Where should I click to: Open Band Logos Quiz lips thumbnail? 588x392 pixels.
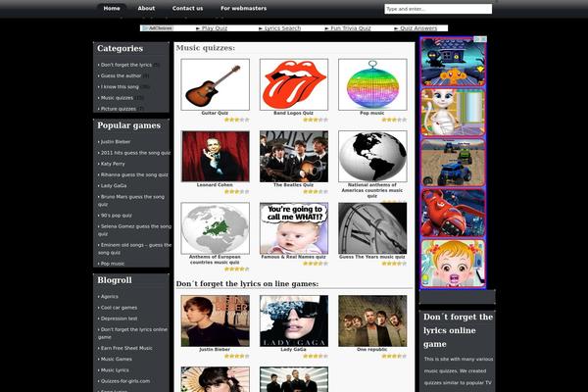(294, 84)
